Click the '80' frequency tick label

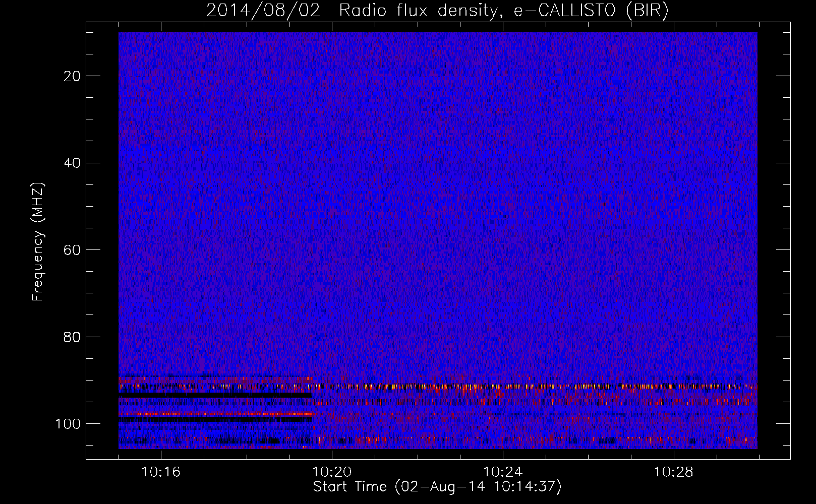[72, 337]
